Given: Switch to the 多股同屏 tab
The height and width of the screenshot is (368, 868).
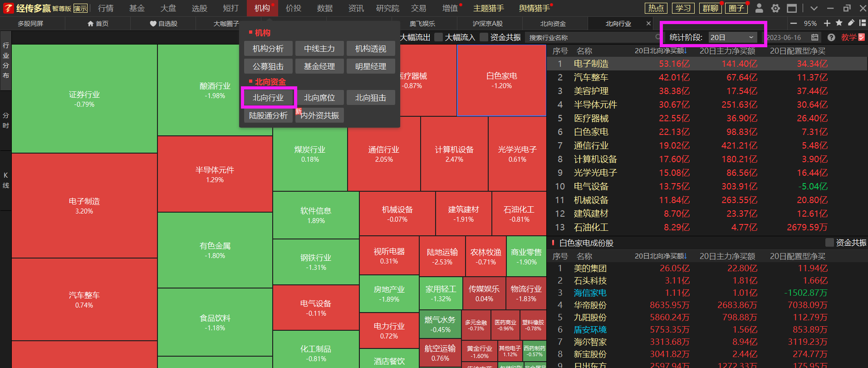Looking at the screenshot, I should point(30,24).
